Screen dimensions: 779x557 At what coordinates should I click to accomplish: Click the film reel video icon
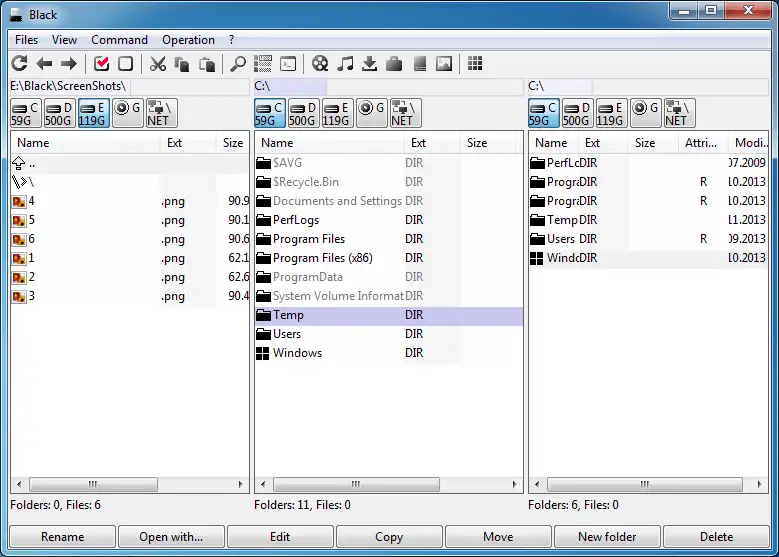point(320,64)
